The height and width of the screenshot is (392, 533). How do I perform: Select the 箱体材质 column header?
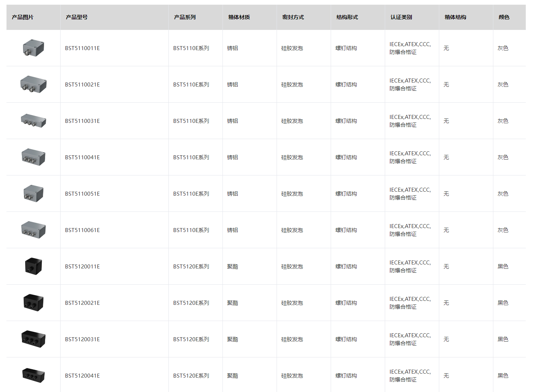(x=239, y=17)
